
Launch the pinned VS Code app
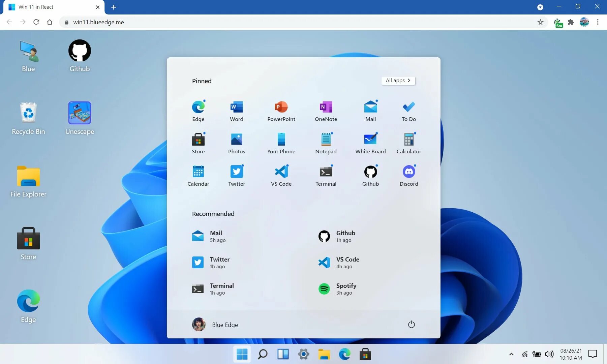click(x=281, y=176)
